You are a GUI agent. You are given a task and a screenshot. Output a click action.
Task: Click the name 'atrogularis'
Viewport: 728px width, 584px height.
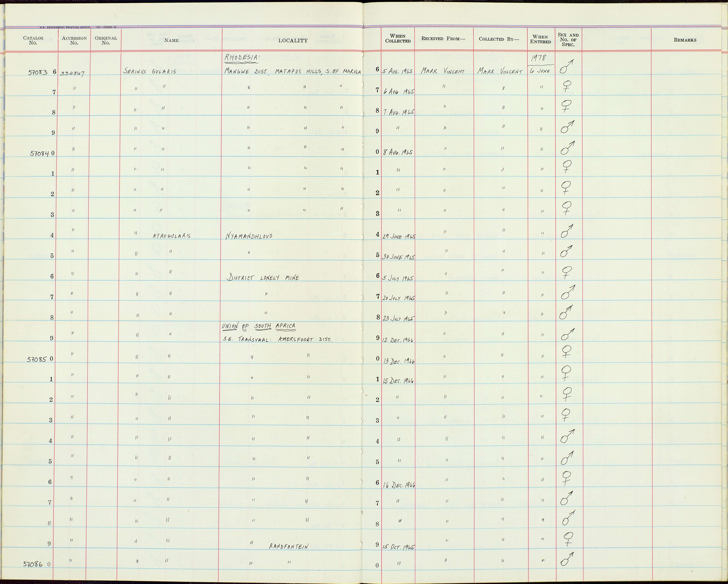coord(171,236)
